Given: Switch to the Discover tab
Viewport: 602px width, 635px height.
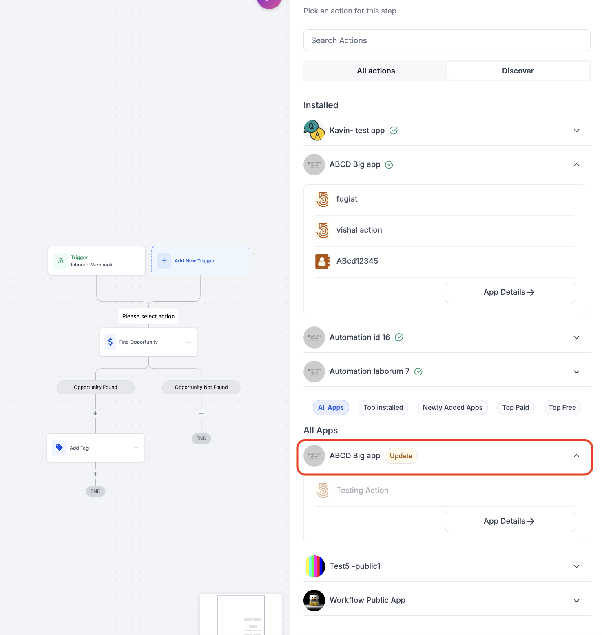Looking at the screenshot, I should [518, 70].
